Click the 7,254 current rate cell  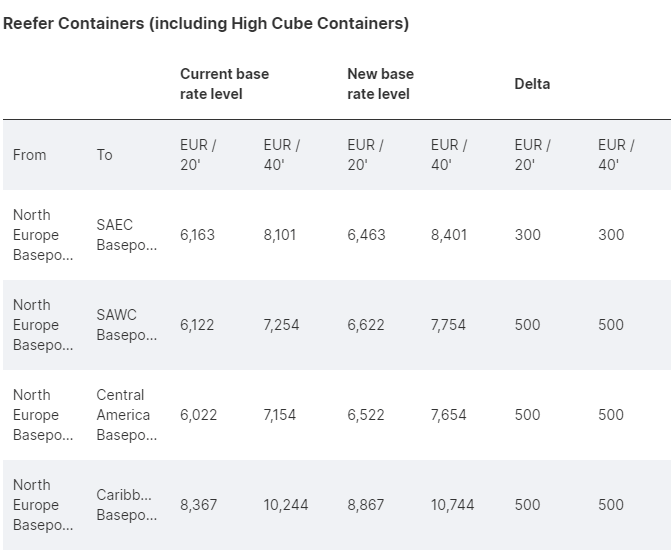(x=280, y=325)
